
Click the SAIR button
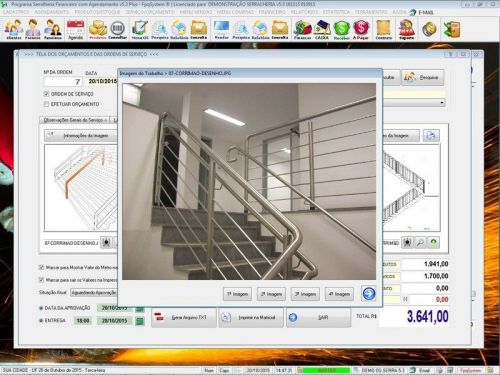click(x=318, y=317)
